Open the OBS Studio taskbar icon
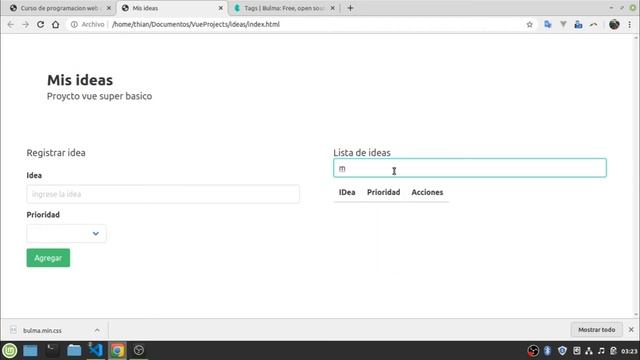 click(x=139, y=350)
